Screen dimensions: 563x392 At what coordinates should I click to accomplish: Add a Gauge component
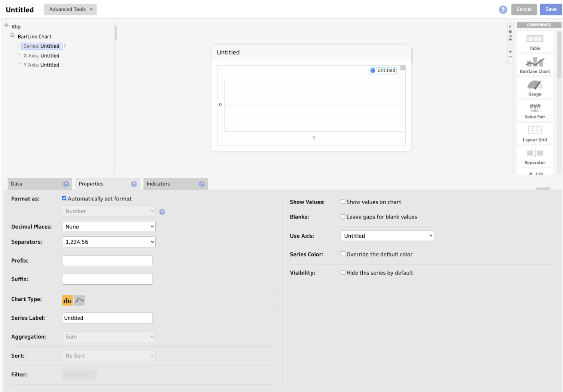(535, 88)
